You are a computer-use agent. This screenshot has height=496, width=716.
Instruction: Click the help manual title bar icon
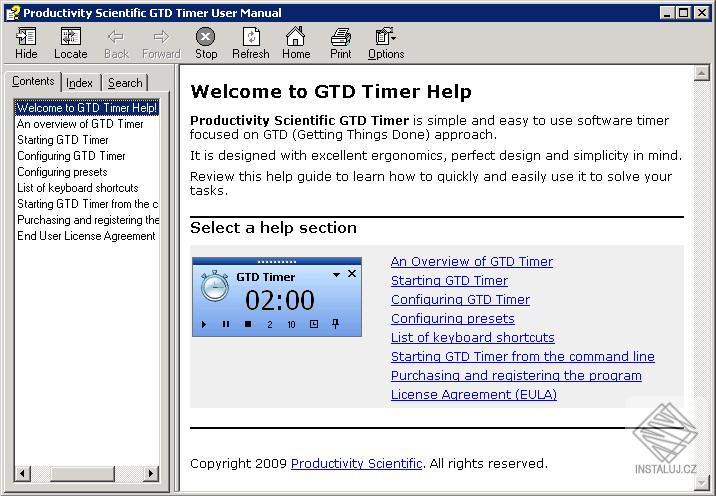[13, 13]
